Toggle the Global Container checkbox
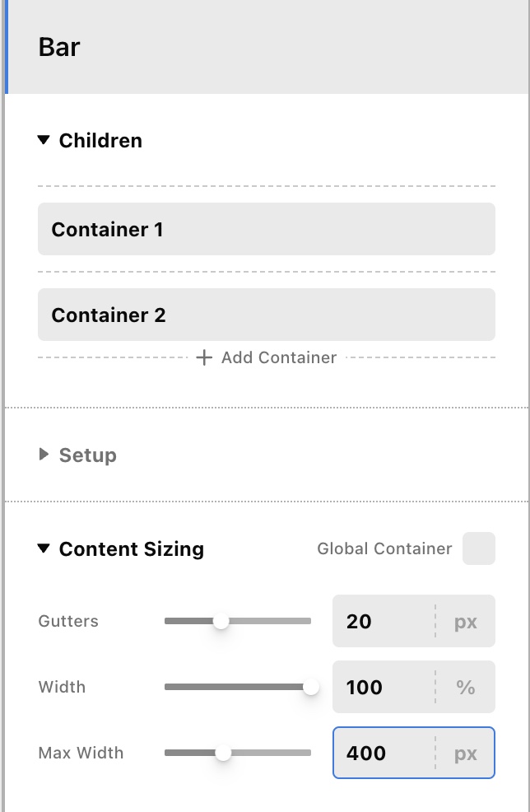 coord(479,548)
